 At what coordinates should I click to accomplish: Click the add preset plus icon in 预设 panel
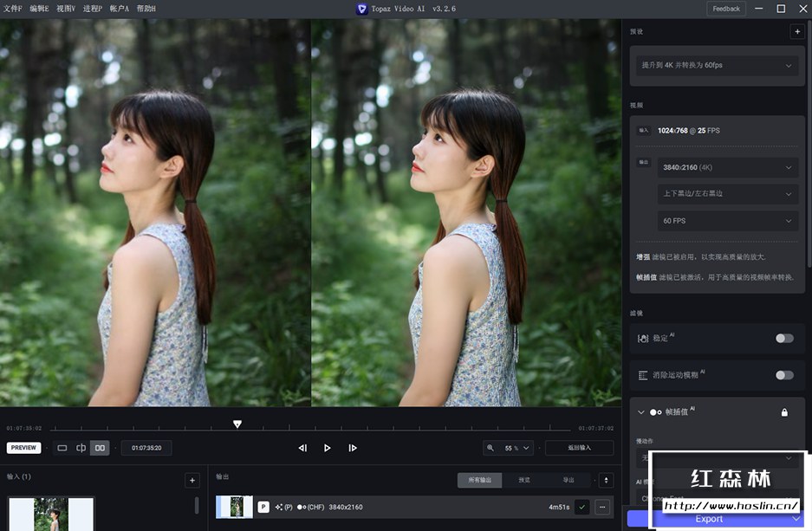click(797, 31)
